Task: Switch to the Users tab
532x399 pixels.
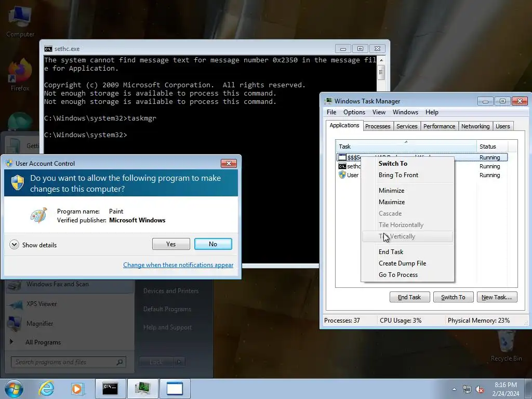Action: click(503, 126)
